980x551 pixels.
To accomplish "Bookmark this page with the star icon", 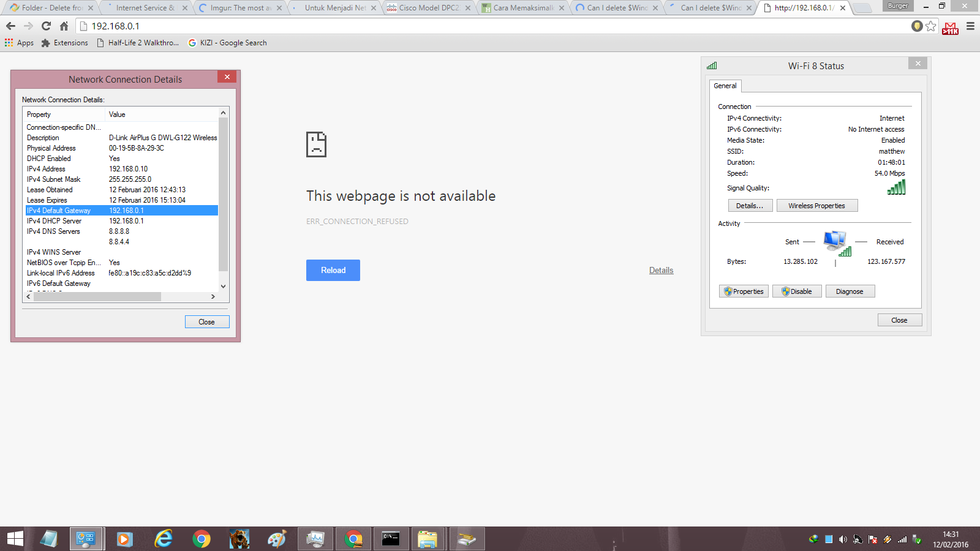I will 931,26.
